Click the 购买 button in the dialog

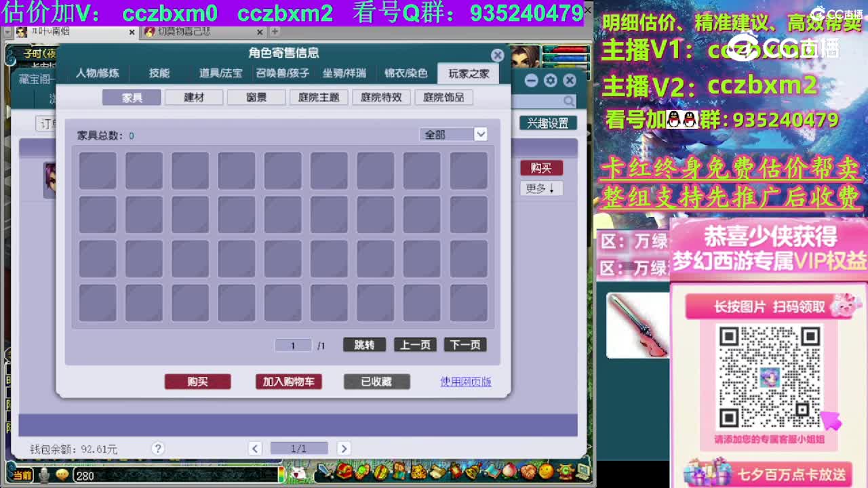pyautogui.click(x=197, y=382)
